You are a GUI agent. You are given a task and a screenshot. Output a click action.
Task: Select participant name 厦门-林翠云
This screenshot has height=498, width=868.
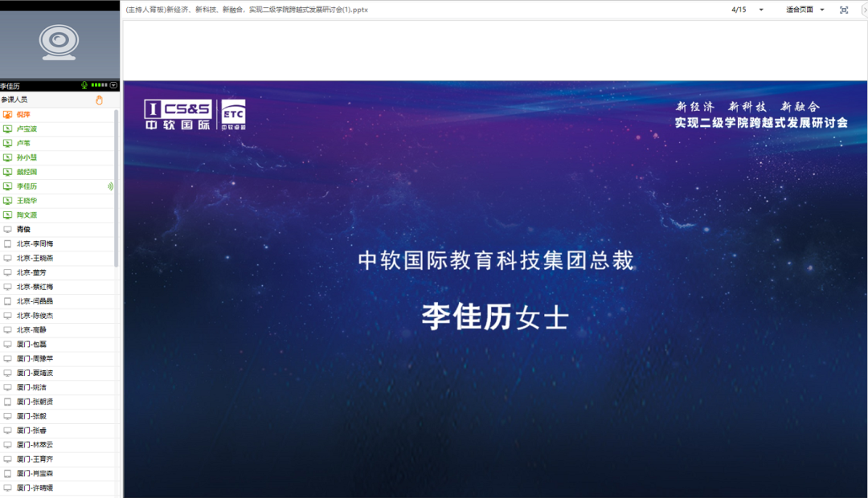35,446
